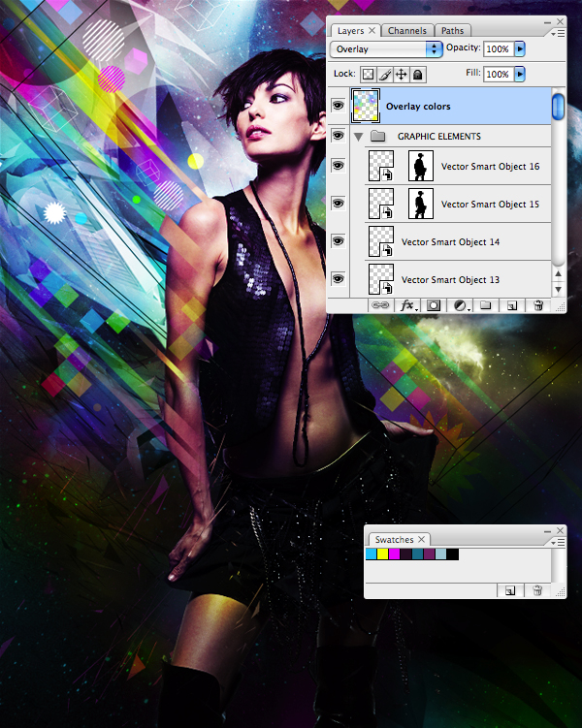Hide Vector Smart Object 15 layer
This screenshot has width=582, height=728.
(x=339, y=204)
